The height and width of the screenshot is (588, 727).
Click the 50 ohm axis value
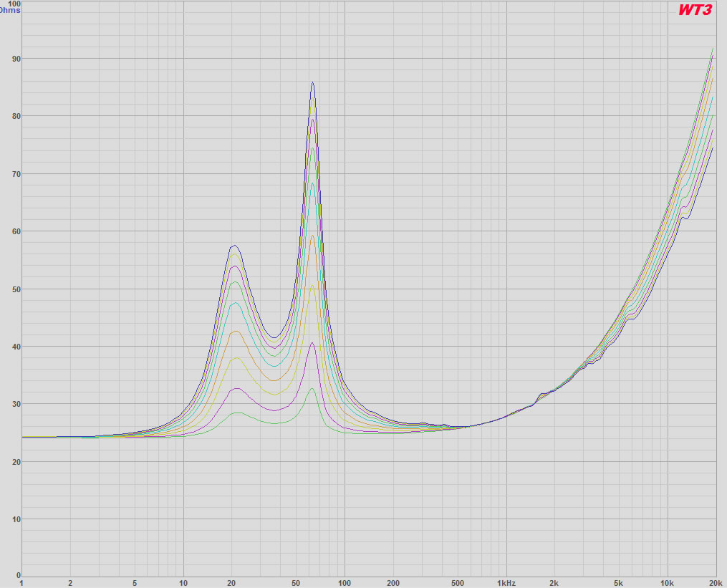16,289
